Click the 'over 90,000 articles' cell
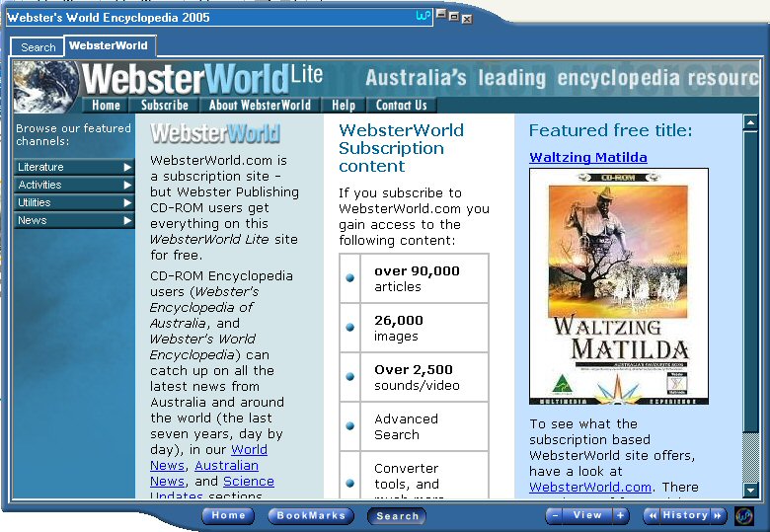The height and width of the screenshot is (532, 770). (x=424, y=278)
